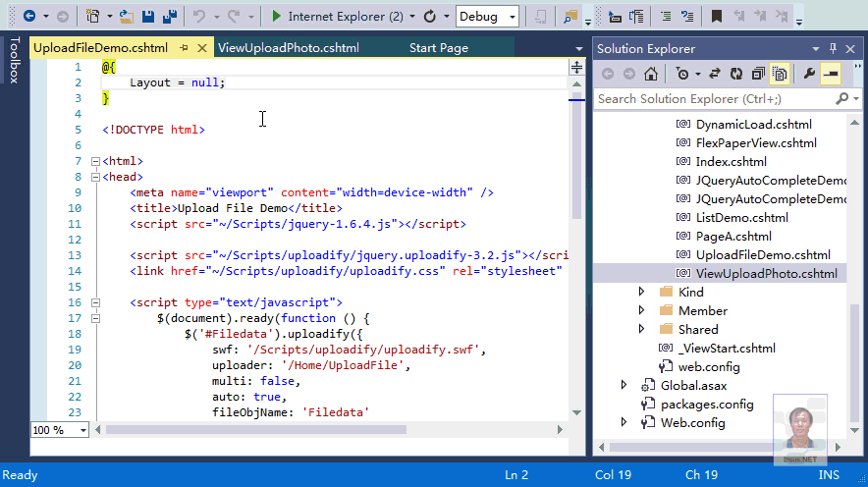
Task: Select UploadFileDemo.cshtml in Solution Explorer
Action: pyautogui.click(x=763, y=254)
